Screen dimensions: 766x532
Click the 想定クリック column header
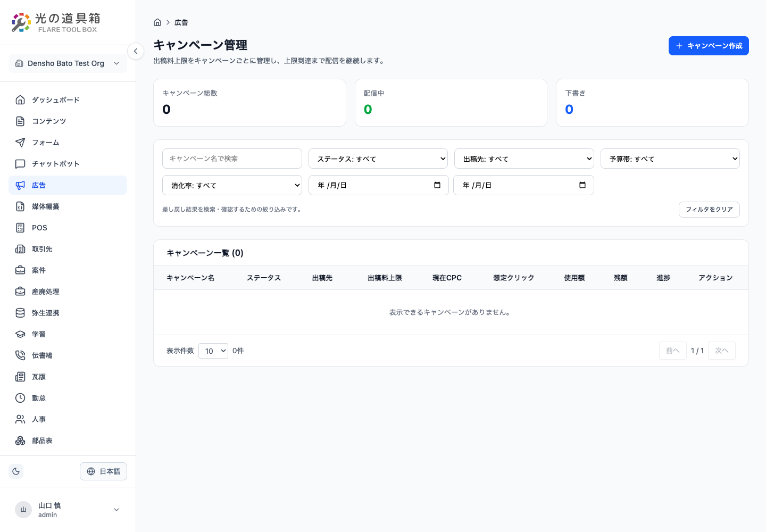(x=513, y=278)
